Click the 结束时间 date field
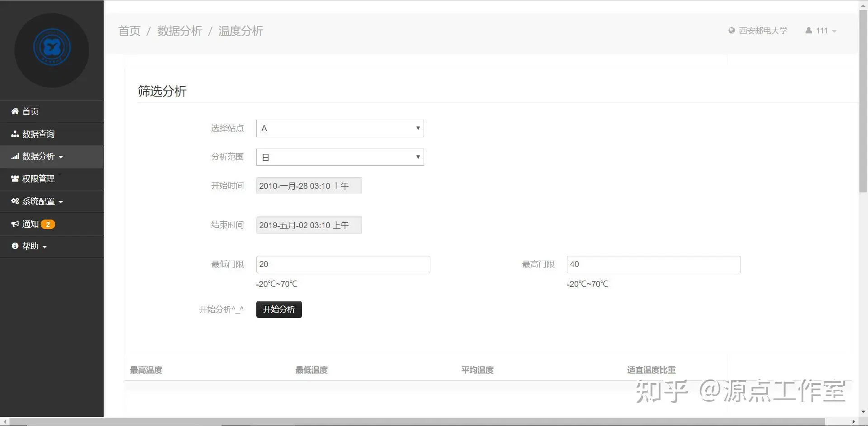The image size is (868, 426). [309, 225]
